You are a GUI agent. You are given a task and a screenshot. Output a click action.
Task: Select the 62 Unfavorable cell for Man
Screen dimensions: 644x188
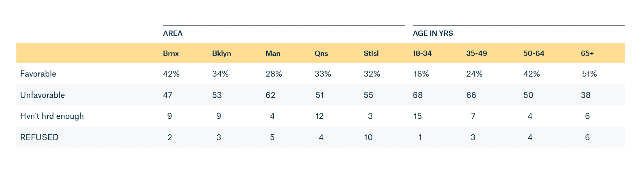(x=270, y=95)
